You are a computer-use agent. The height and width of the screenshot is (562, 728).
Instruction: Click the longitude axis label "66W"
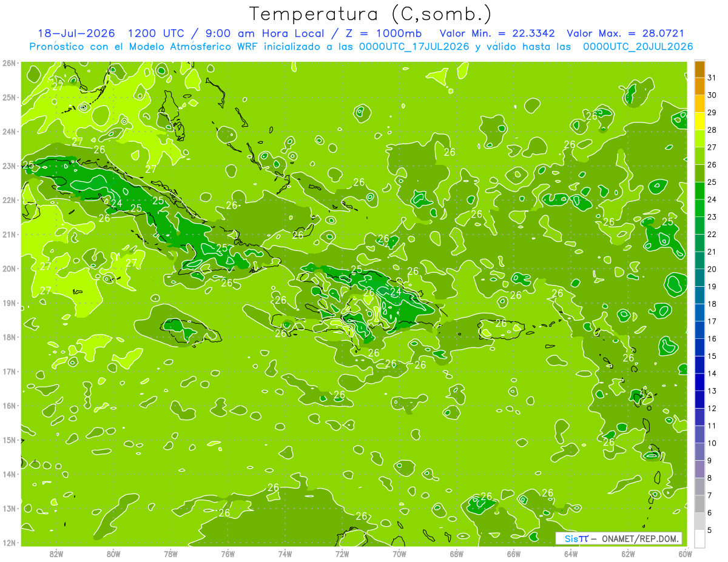click(x=514, y=553)
